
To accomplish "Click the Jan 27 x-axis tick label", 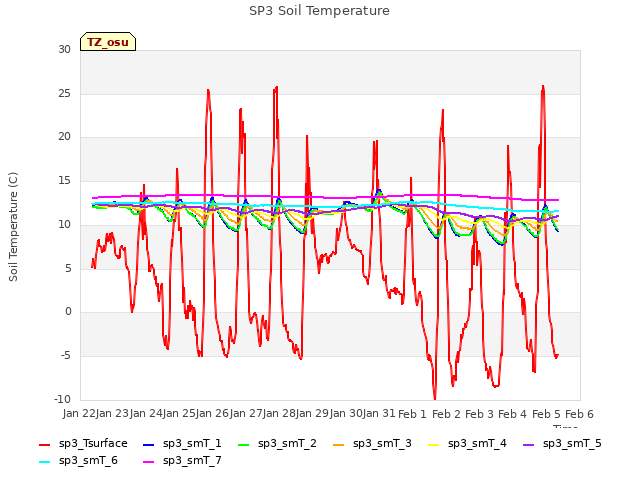I will click(246, 414).
